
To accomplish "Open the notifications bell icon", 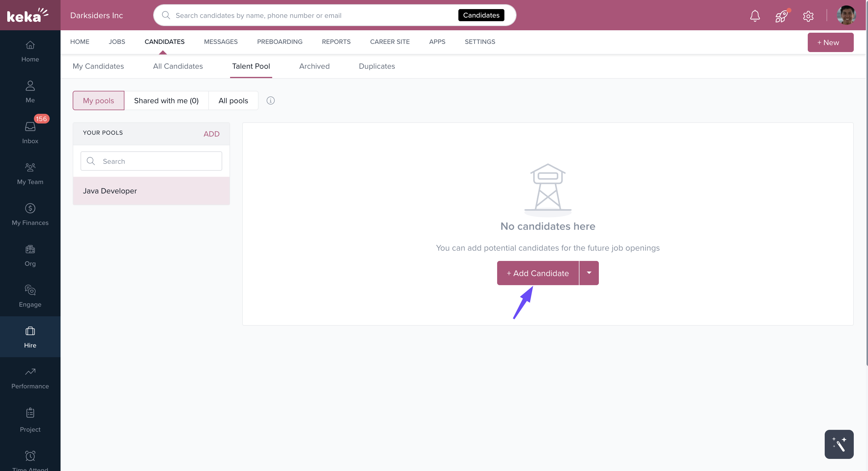I will pyautogui.click(x=755, y=15).
